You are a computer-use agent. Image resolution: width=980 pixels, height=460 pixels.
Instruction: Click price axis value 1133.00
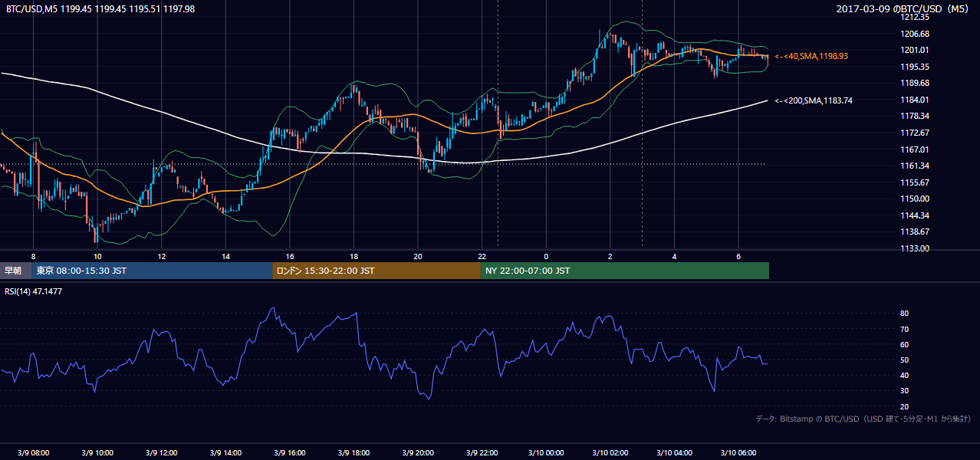tap(916, 248)
